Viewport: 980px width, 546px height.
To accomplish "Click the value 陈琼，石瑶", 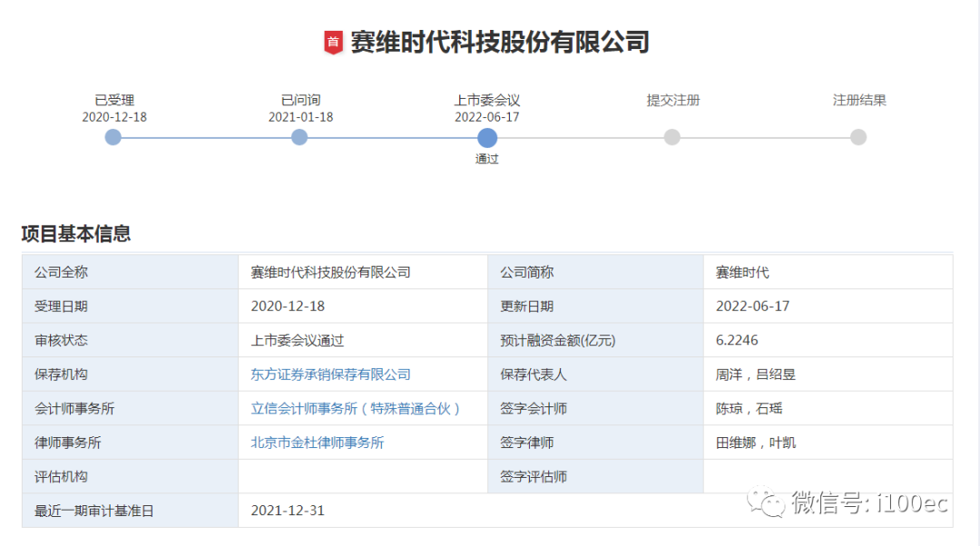I will coord(749,408).
